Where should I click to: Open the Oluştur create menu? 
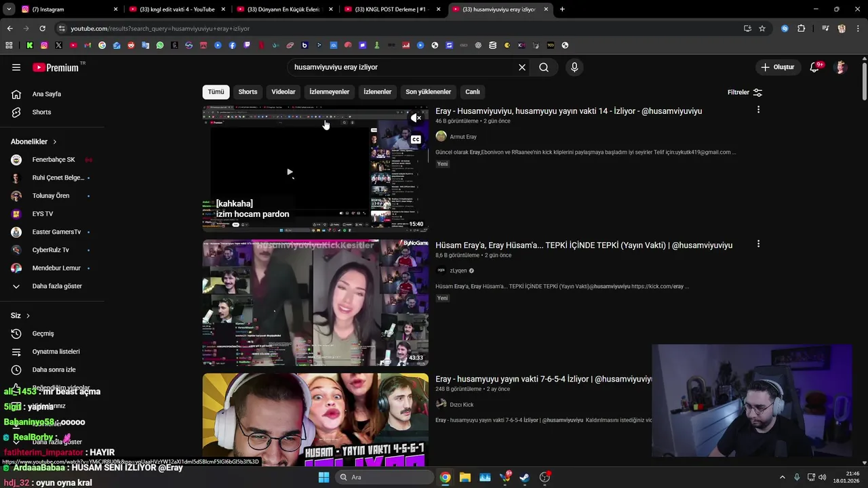[x=777, y=67]
